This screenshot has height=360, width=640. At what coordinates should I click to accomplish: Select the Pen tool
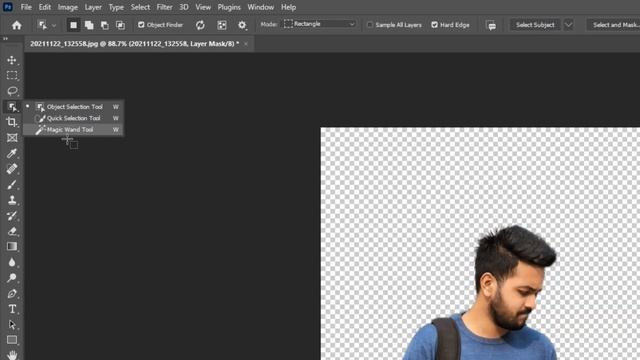tap(12, 293)
